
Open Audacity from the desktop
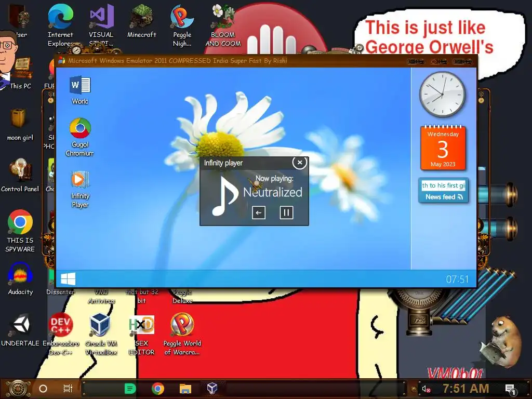pyautogui.click(x=20, y=278)
